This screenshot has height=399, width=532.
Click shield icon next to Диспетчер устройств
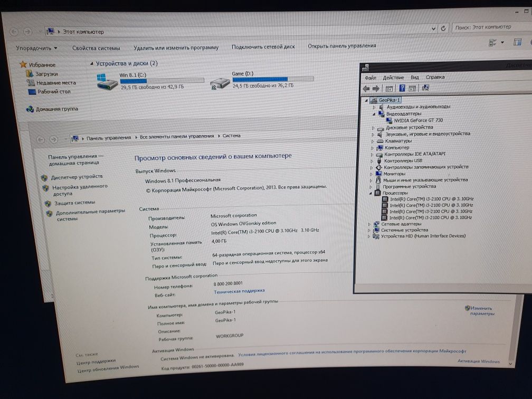(44, 178)
